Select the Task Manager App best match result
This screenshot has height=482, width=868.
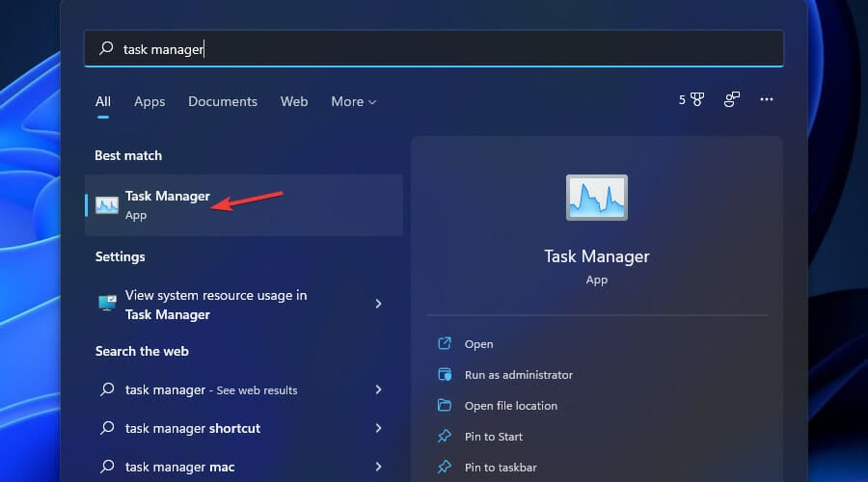[x=244, y=205]
